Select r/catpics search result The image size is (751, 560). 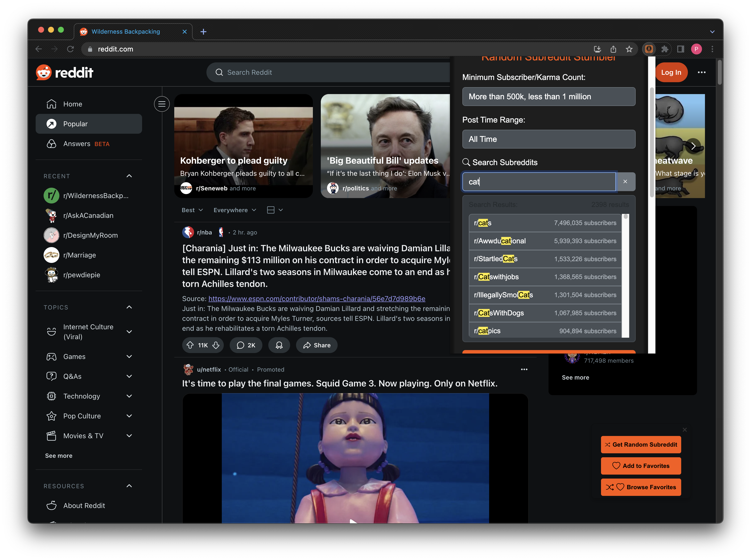click(x=545, y=331)
